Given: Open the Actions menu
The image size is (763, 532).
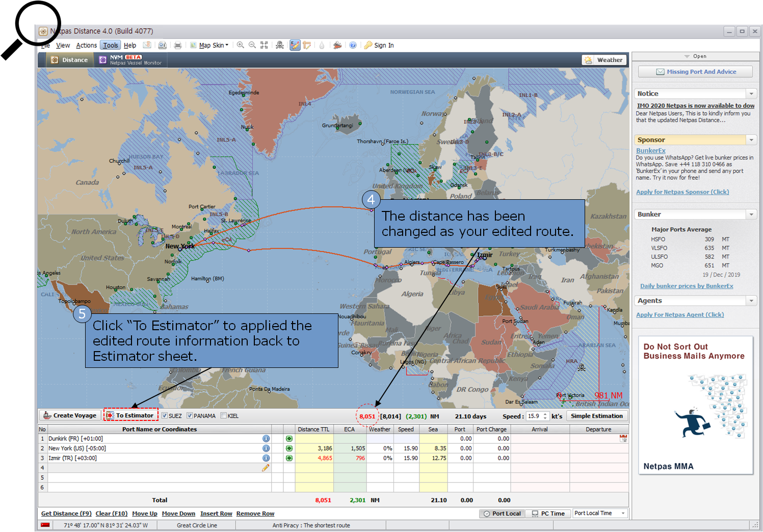Looking at the screenshot, I should pyautogui.click(x=86, y=45).
